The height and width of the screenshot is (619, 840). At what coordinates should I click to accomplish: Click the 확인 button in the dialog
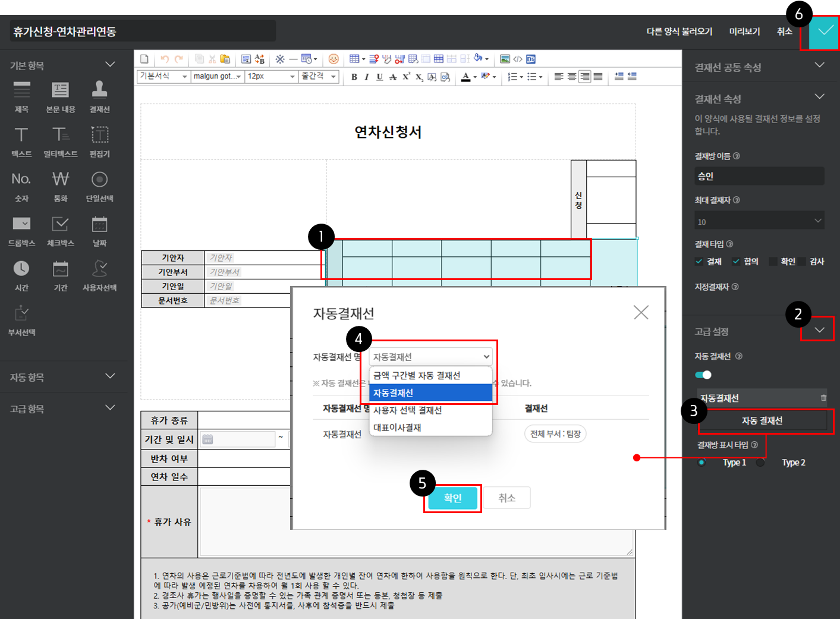coord(452,498)
